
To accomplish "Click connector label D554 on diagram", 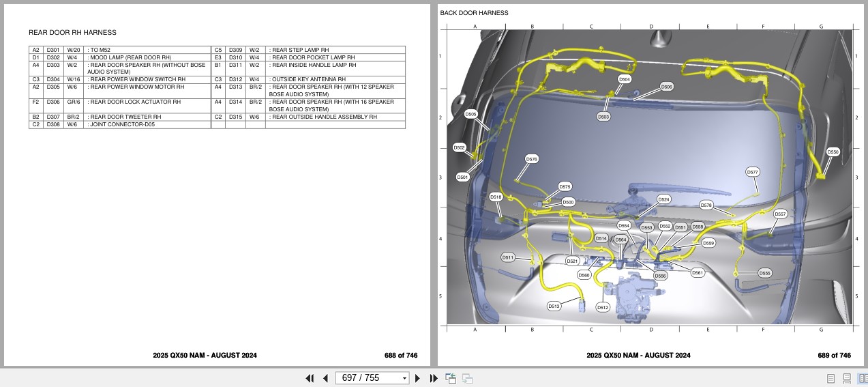I will click(624, 225).
